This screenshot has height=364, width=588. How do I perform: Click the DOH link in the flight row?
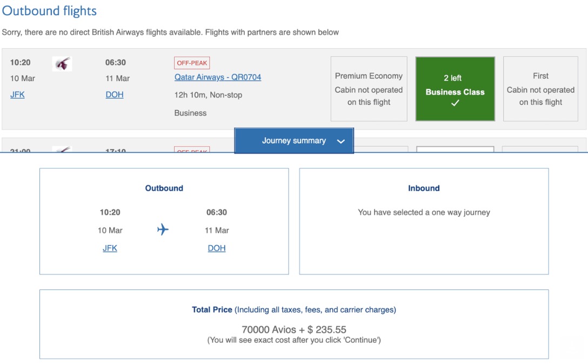coord(115,95)
